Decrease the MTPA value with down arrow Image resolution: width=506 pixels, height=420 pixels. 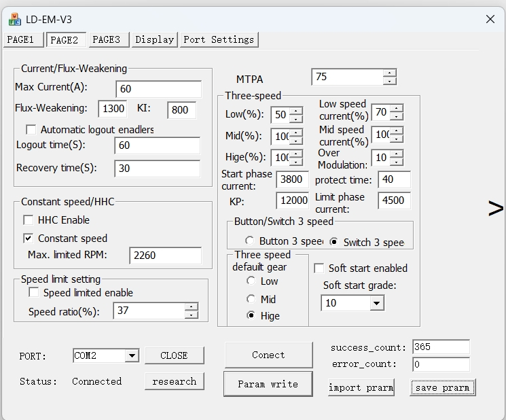click(390, 81)
